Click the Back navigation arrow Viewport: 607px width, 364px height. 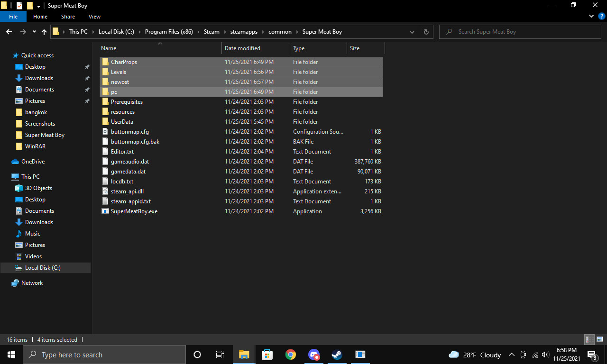[x=9, y=32]
